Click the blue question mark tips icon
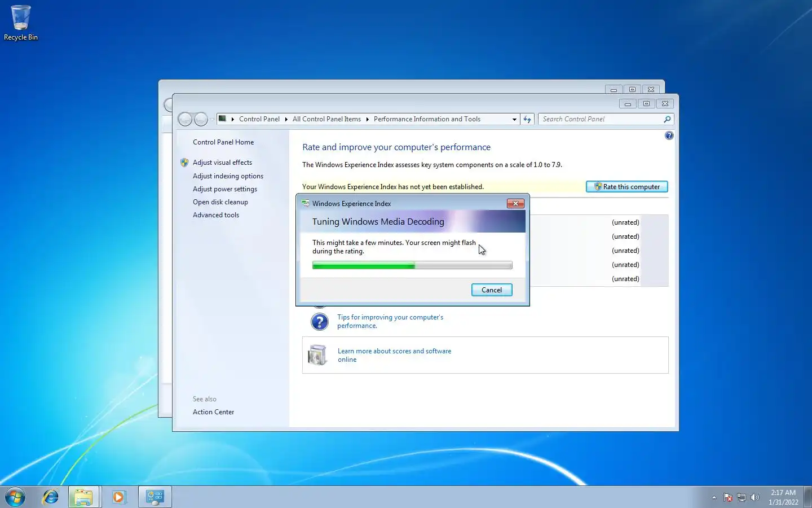Screen dimensions: 812x508 click(319, 322)
